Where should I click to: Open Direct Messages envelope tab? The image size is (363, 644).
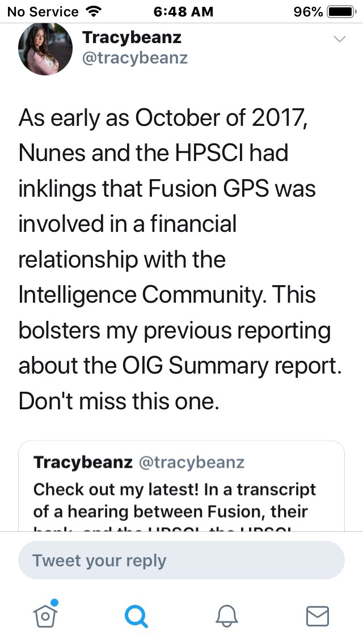point(317,616)
